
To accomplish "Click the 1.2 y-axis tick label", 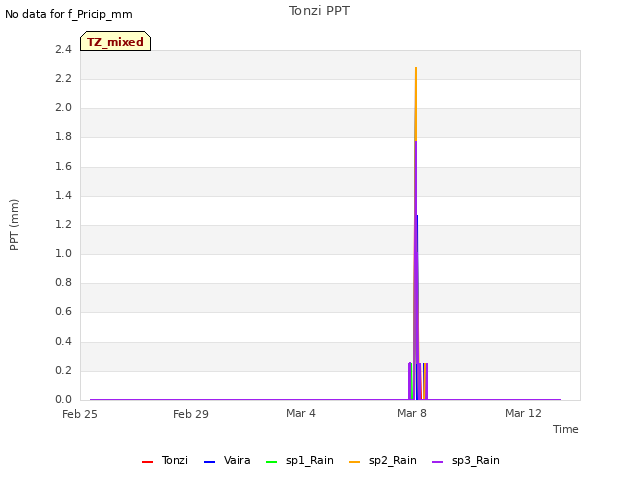I will (63, 224).
